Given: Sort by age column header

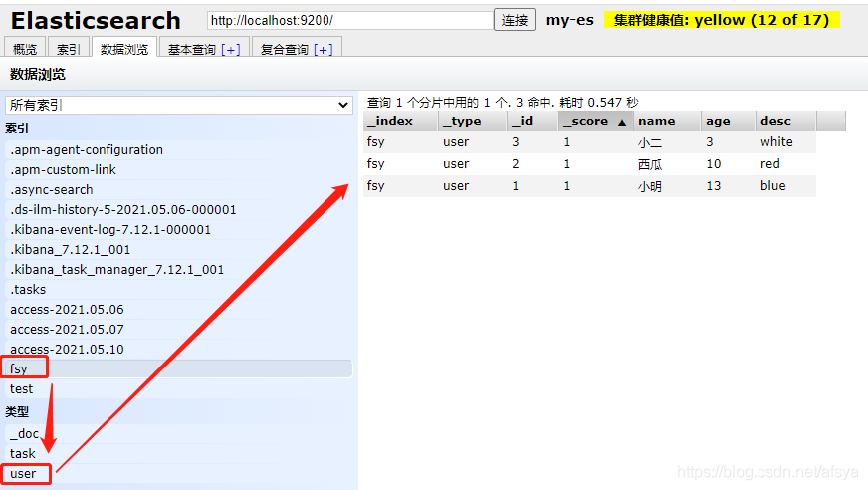Looking at the screenshot, I should [x=728, y=121].
